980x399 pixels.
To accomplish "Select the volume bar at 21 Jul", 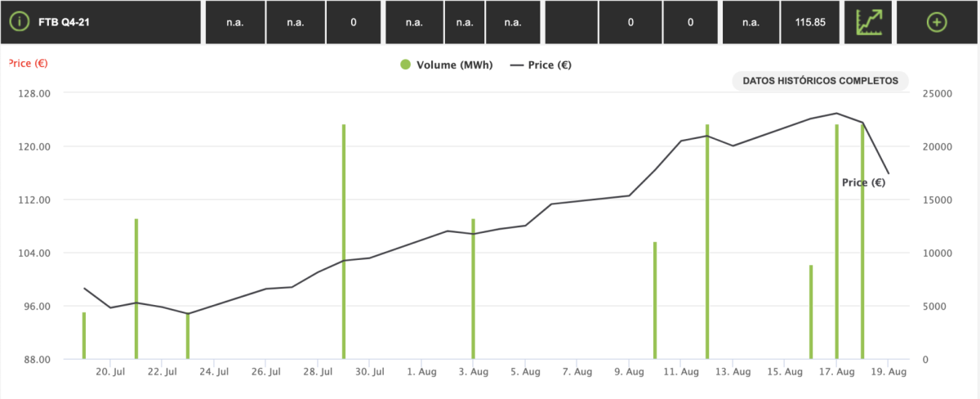I will coord(136,289).
